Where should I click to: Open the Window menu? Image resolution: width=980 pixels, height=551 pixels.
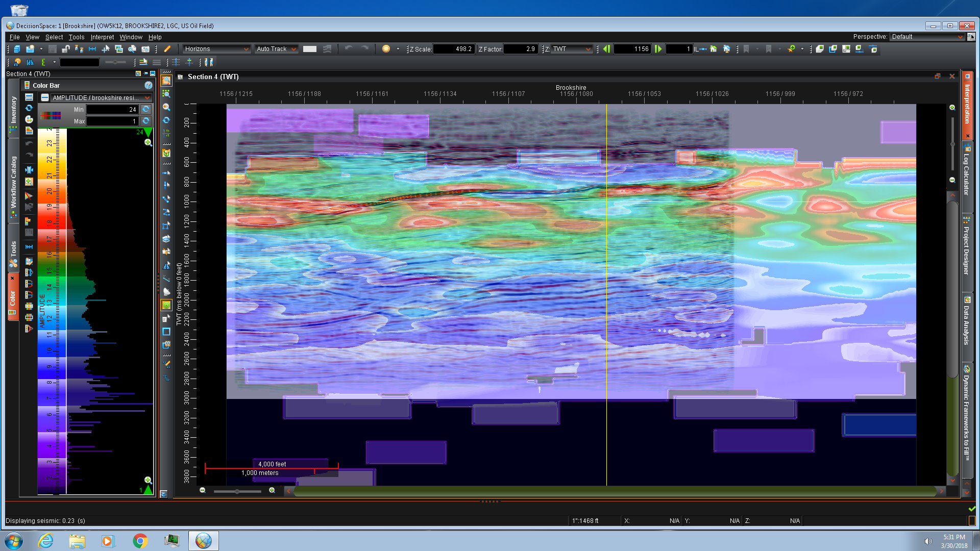(x=131, y=37)
